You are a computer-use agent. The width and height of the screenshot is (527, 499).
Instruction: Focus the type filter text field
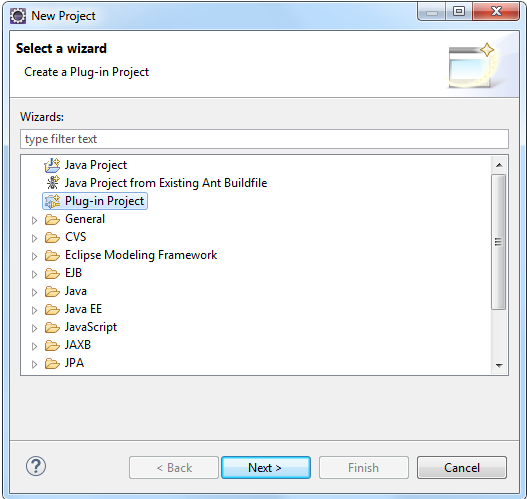pyautogui.click(x=264, y=139)
